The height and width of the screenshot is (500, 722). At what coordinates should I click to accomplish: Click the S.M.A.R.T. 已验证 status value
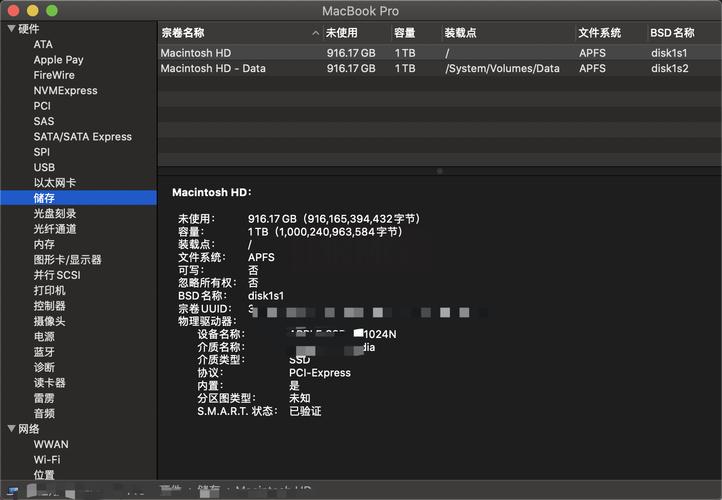(305, 411)
